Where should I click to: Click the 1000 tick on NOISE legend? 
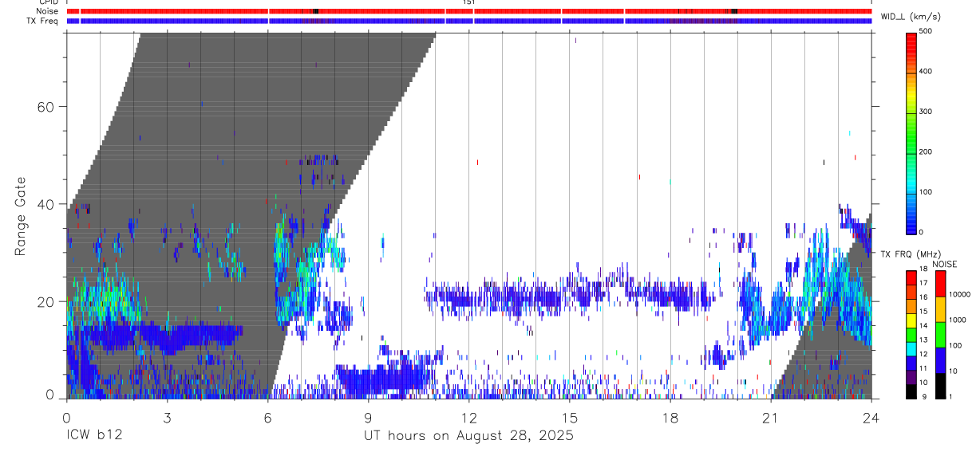(x=957, y=320)
